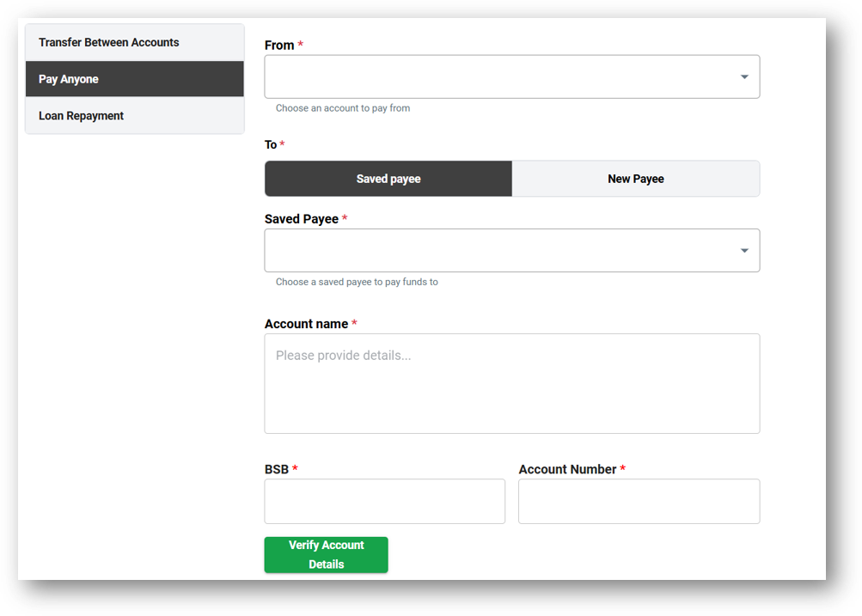Image resolution: width=862 pixels, height=616 pixels.
Task: Click into the Account name text area
Action: click(x=511, y=383)
